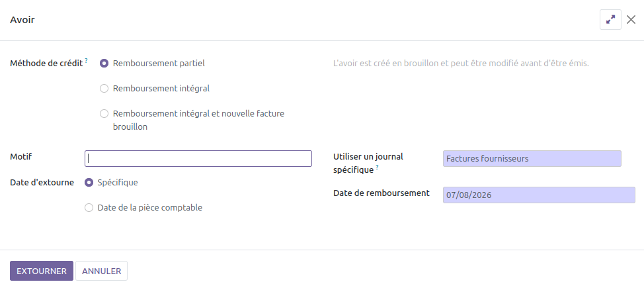This screenshot has width=644, height=290.
Task: Expand the Avoir dialog to full screen
Action: pos(610,19)
